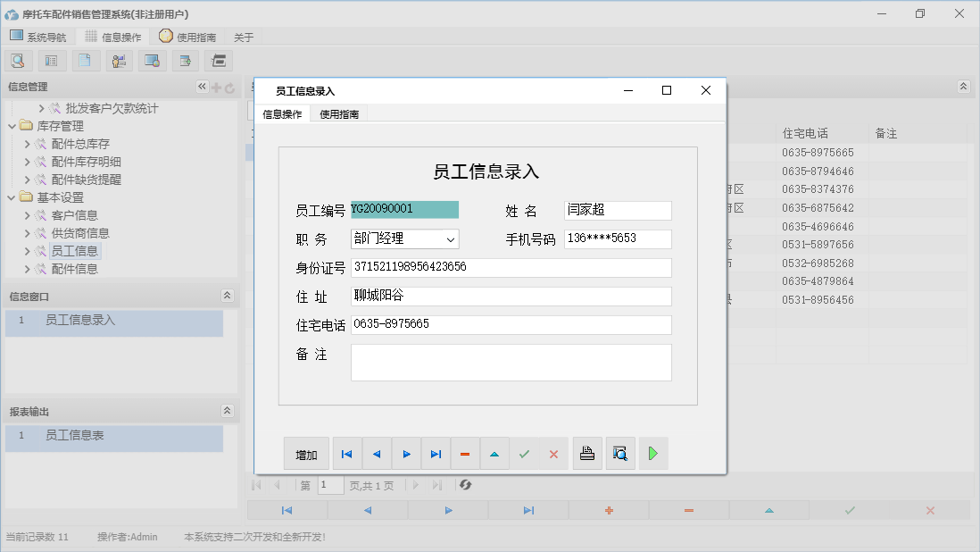
Task: Click the edit record triangle icon
Action: click(x=494, y=454)
